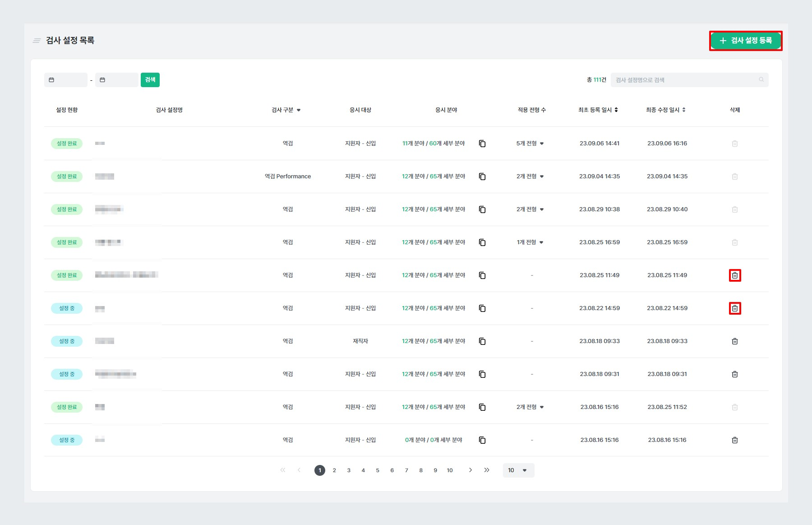Viewport: 812px width, 525px height.
Task: Select the current page 1 indicator
Action: point(320,470)
